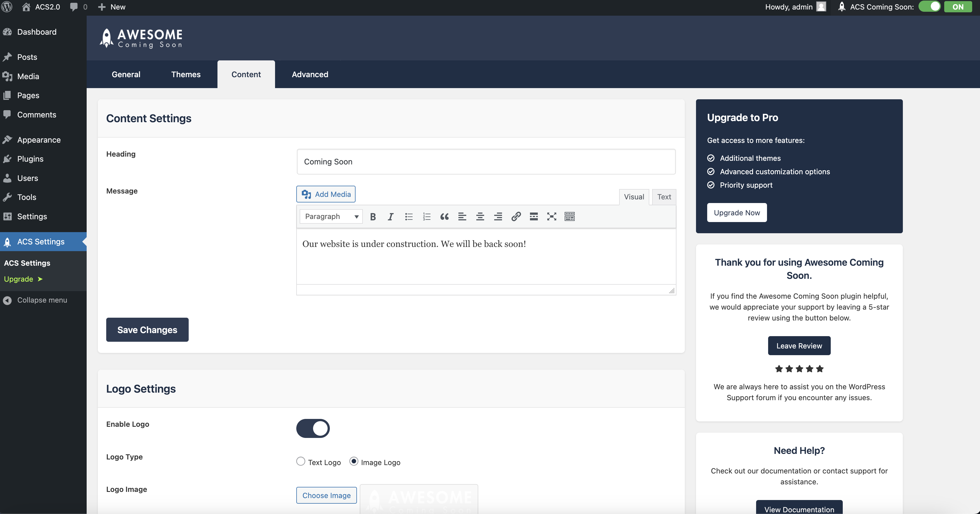Toggle the Enable Logo switch
Viewport: 980px width, 514px height.
click(x=313, y=428)
